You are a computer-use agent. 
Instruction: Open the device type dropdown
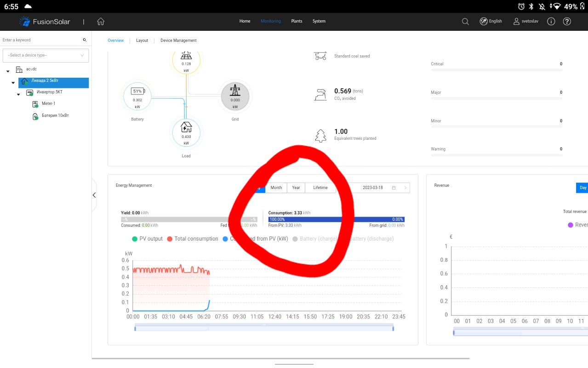point(46,55)
